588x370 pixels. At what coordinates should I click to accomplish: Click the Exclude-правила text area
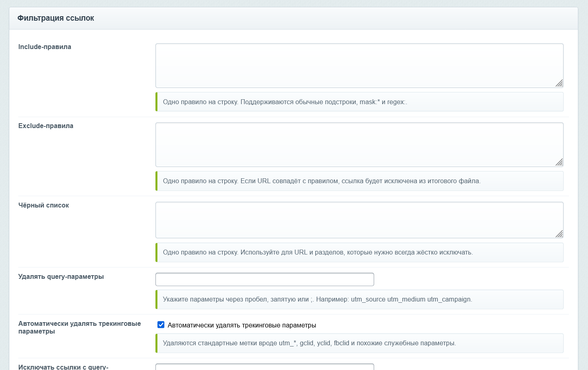359,145
